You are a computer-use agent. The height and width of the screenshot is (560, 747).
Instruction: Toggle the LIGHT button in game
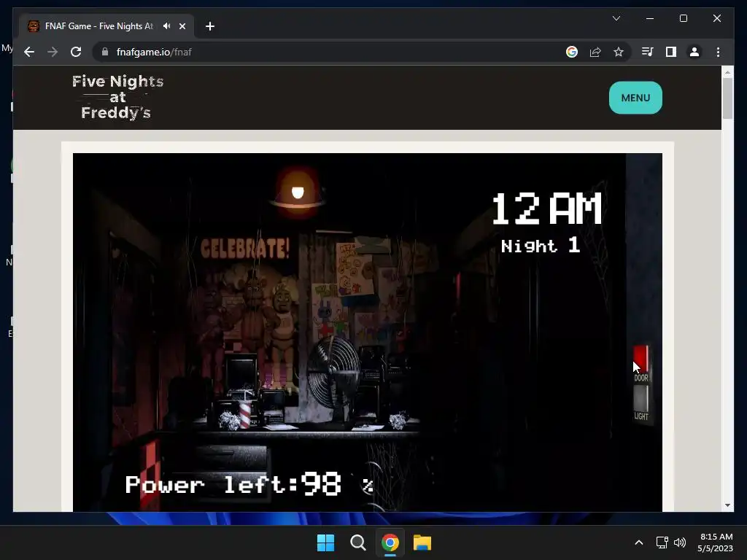pos(640,399)
